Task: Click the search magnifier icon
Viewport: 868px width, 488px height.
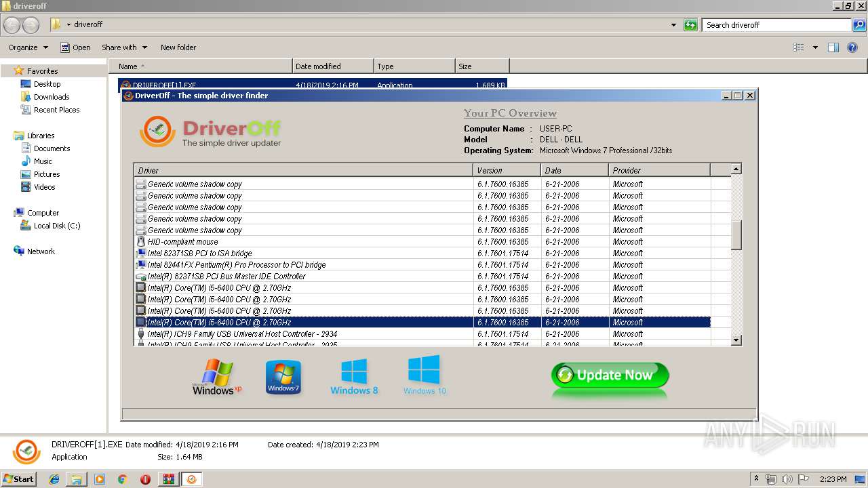Action: pyautogui.click(x=860, y=25)
